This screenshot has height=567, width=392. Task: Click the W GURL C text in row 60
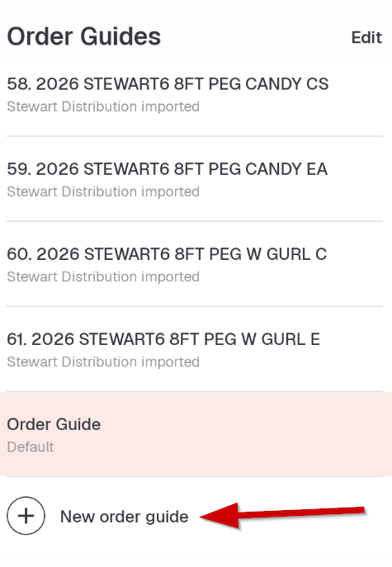[x=286, y=254]
